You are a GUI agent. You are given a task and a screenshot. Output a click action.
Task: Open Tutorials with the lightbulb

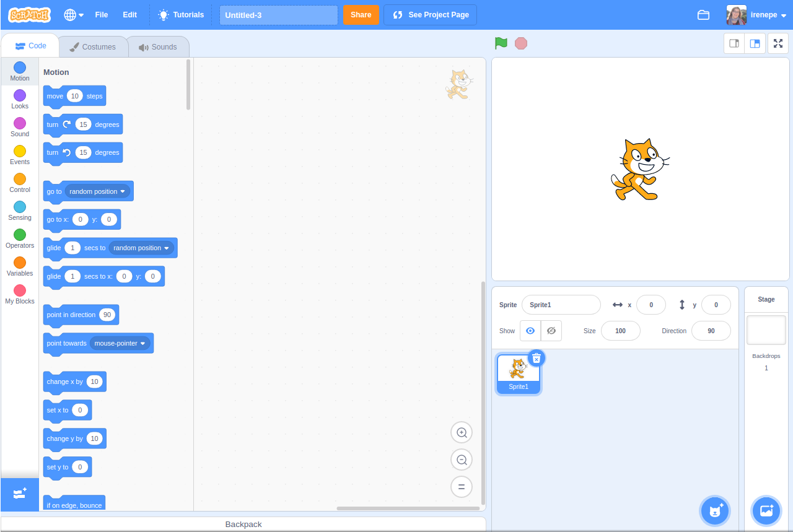pyautogui.click(x=181, y=15)
